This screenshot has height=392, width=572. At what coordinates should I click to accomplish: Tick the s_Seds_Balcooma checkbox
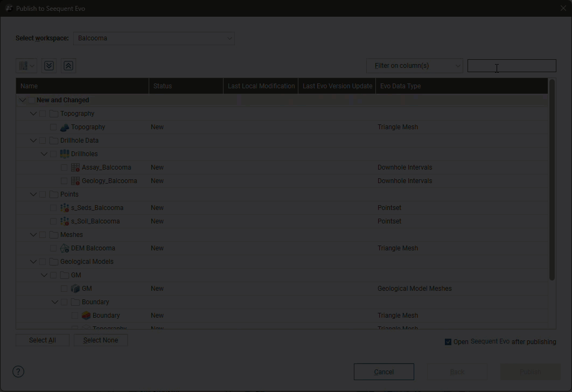coord(53,208)
